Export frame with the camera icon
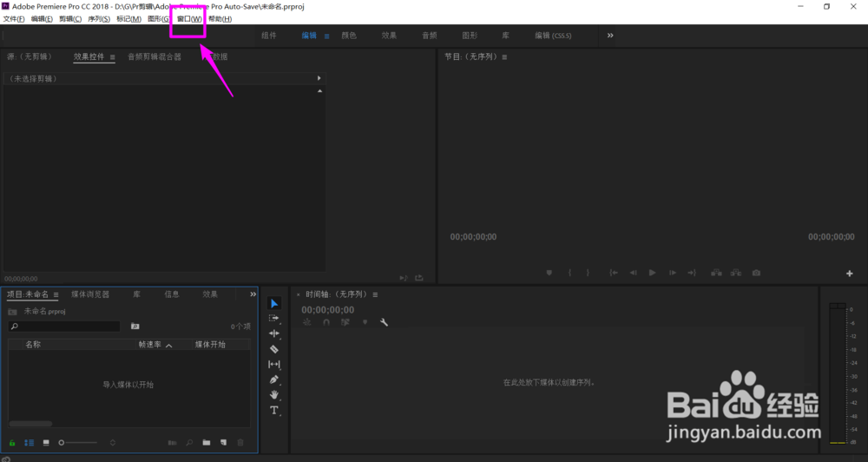Image resolution: width=868 pixels, height=462 pixels. (756, 273)
